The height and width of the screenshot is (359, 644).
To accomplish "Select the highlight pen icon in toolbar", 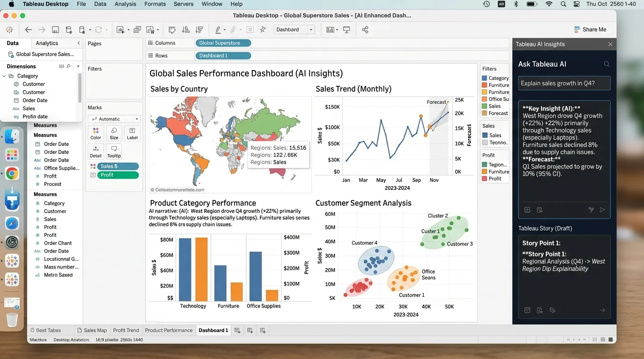I will (x=218, y=29).
